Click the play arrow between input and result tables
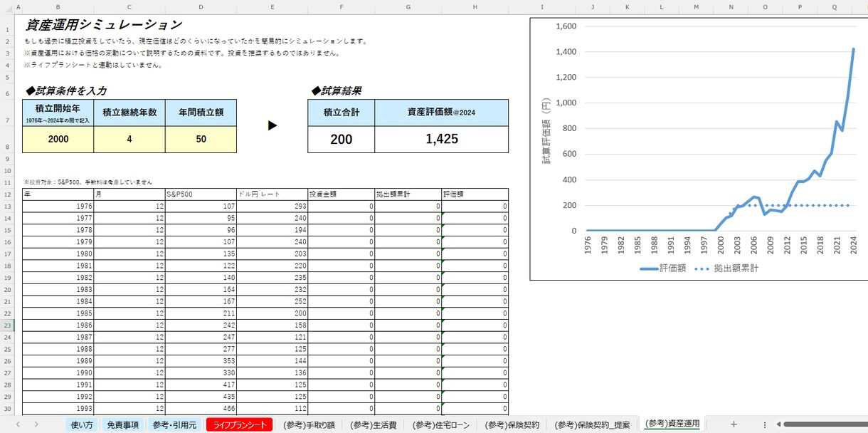Image resolution: width=868 pixels, height=433 pixels. [x=272, y=126]
